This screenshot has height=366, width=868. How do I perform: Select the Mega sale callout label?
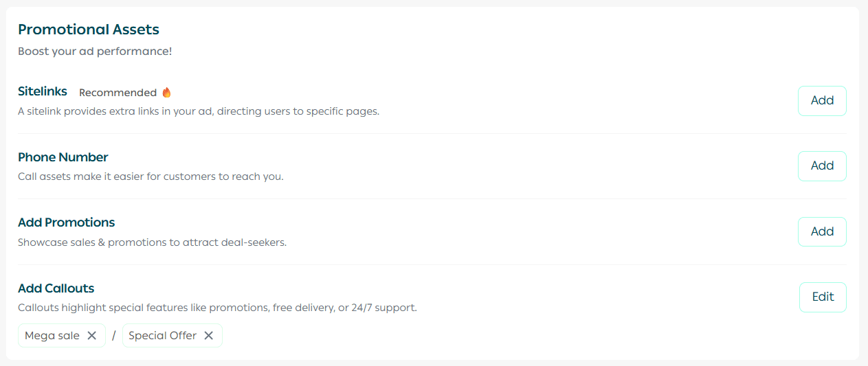(x=52, y=336)
